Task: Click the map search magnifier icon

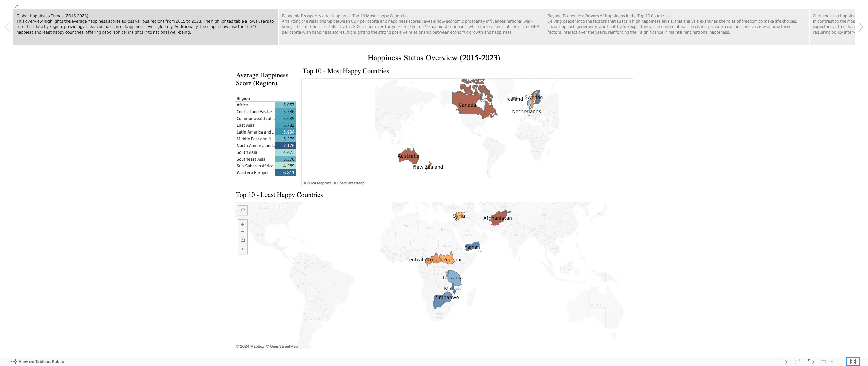Action: [x=243, y=210]
